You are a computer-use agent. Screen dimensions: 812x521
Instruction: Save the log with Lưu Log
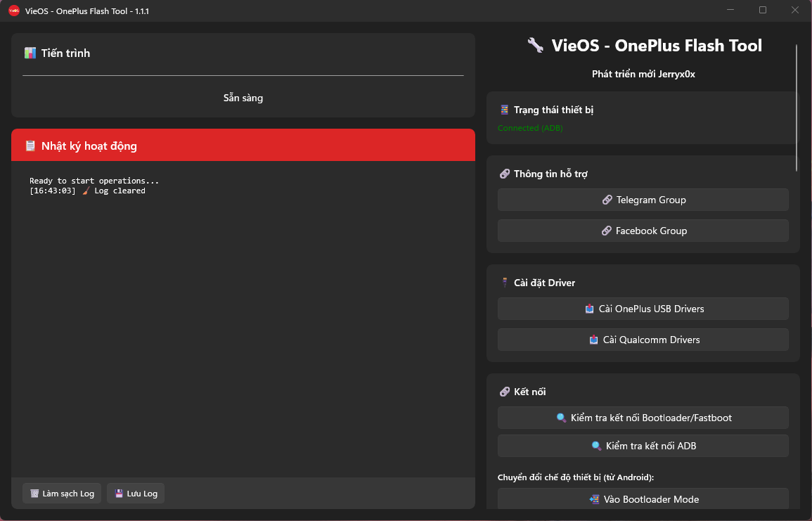pos(136,494)
